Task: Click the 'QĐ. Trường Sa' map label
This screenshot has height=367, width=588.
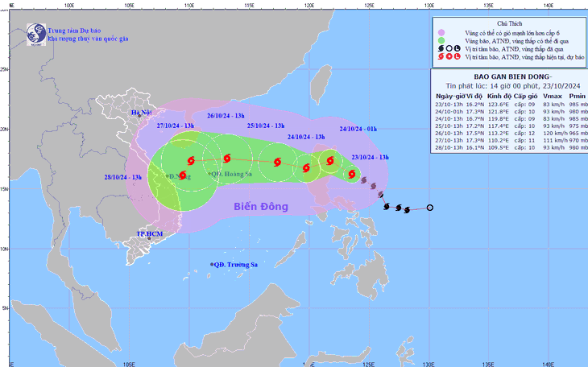Action: [236, 265]
